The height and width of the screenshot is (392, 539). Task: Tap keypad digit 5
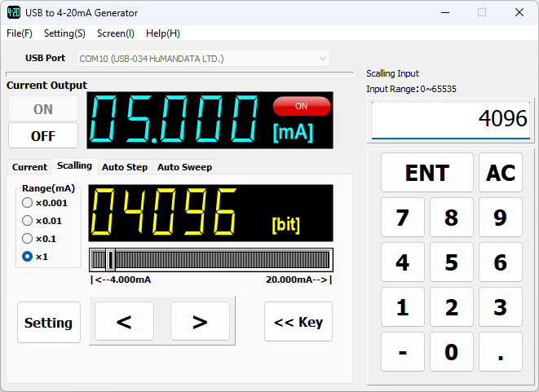click(452, 262)
